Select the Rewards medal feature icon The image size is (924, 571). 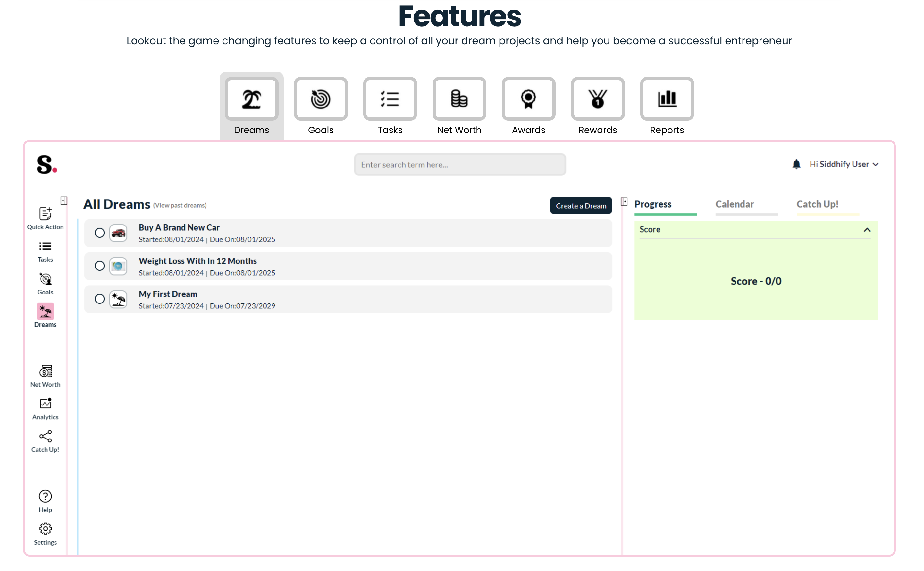point(598,99)
